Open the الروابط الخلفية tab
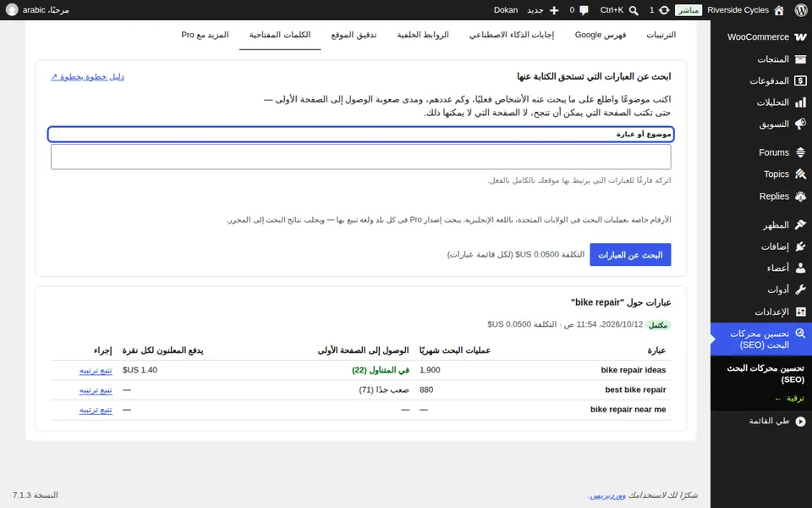 tap(423, 35)
